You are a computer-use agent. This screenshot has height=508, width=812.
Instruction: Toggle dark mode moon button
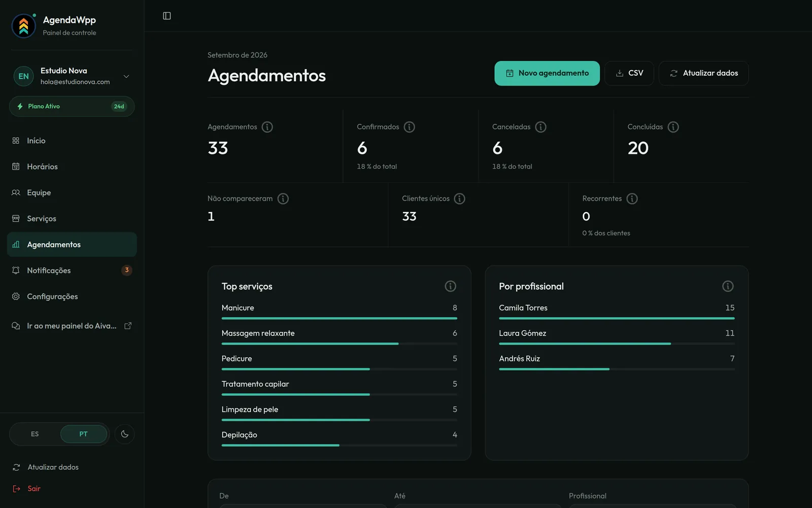[125, 434]
